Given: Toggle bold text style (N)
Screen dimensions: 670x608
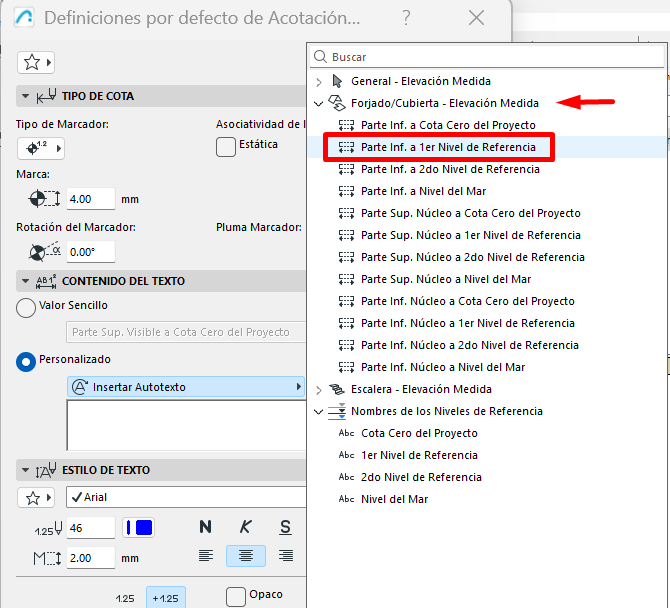Looking at the screenshot, I should coord(206,527).
